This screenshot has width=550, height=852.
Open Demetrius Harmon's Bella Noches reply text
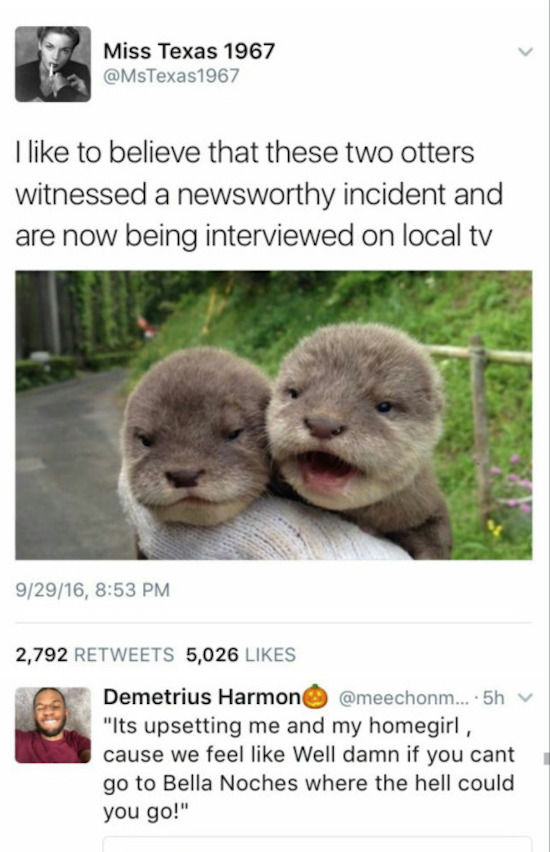click(309, 768)
